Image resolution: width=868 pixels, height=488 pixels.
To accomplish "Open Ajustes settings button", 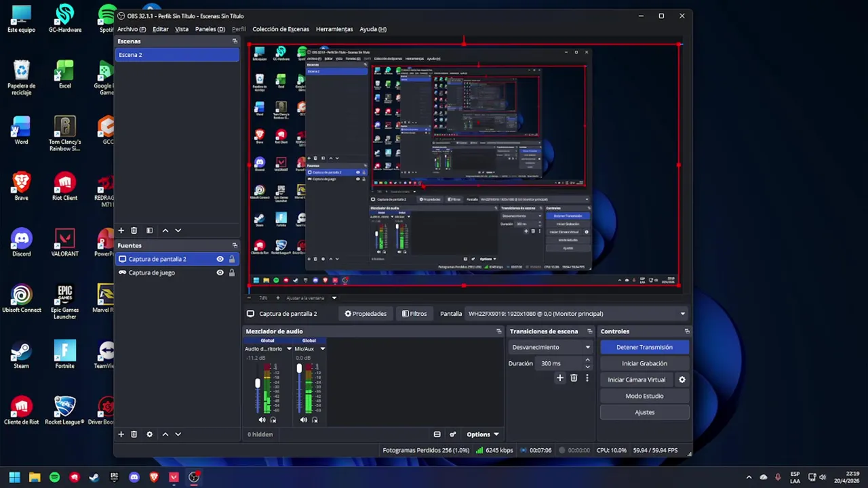I will pos(644,412).
